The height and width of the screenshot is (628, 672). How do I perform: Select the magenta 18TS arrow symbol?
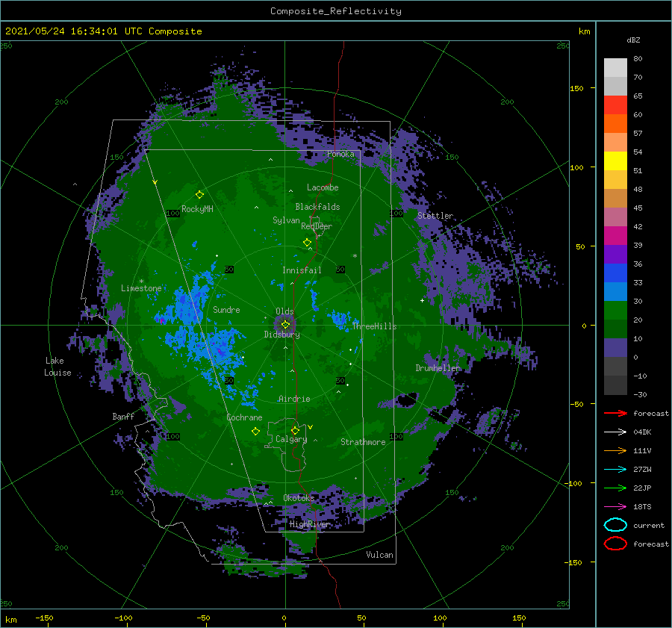click(x=615, y=507)
